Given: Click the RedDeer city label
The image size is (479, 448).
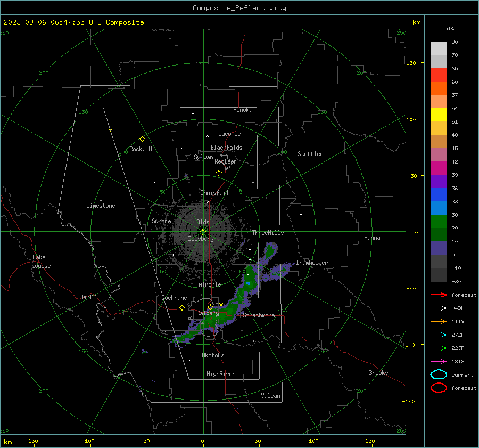Looking at the screenshot, I should point(226,161).
